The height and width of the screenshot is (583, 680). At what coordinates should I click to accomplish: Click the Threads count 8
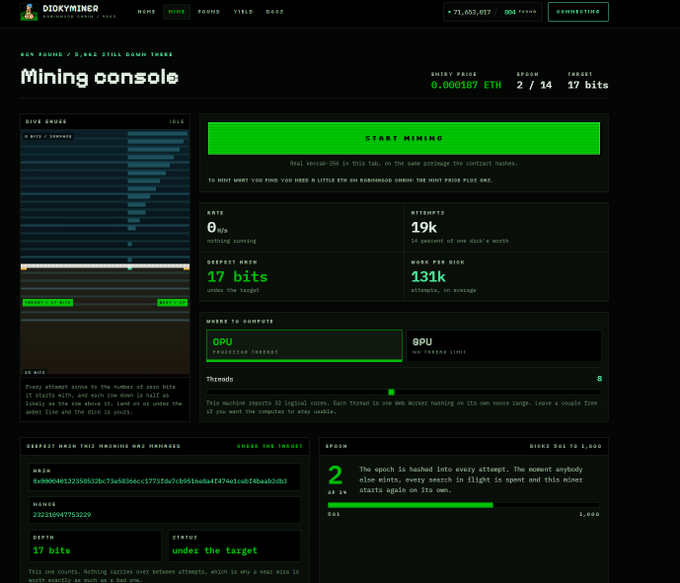pos(599,379)
